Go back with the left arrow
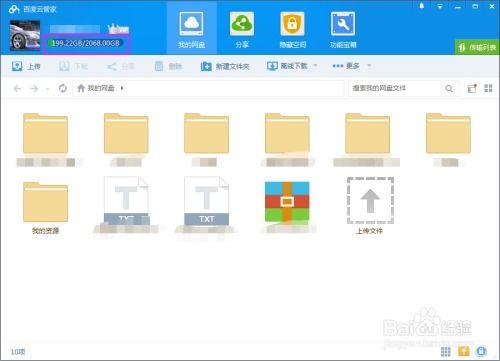This screenshot has height=361, width=500. click(17, 88)
